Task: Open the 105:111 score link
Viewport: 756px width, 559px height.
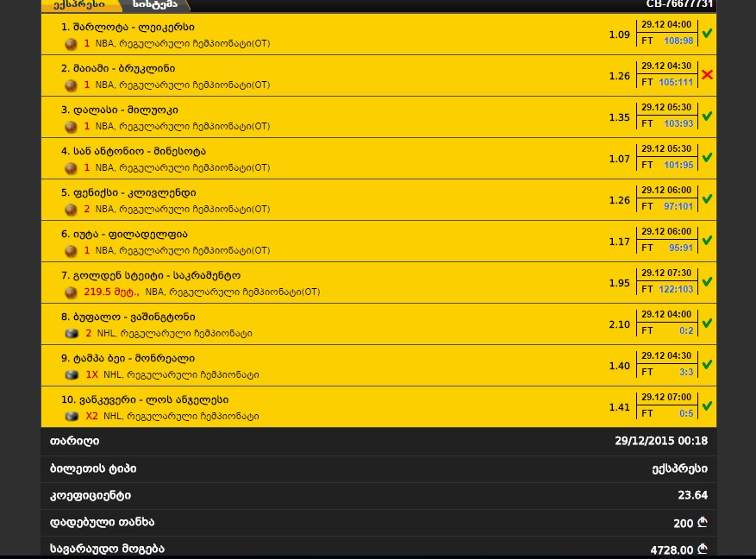Action: (676, 83)
